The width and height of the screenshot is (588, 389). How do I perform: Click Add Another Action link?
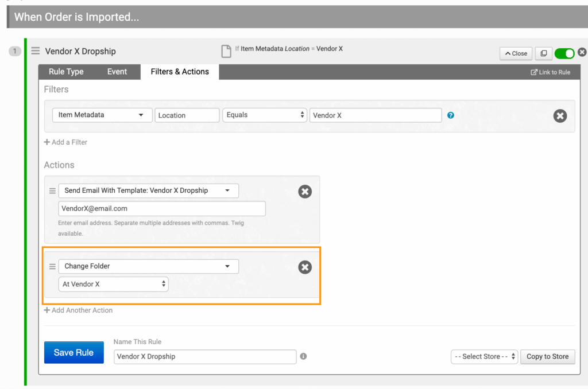tap(79, 310)
